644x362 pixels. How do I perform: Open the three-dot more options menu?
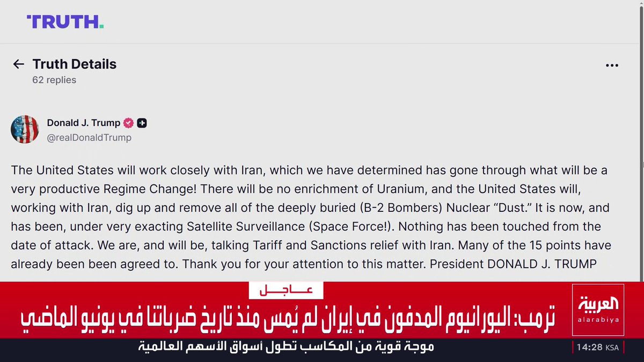tap(612, 65)
